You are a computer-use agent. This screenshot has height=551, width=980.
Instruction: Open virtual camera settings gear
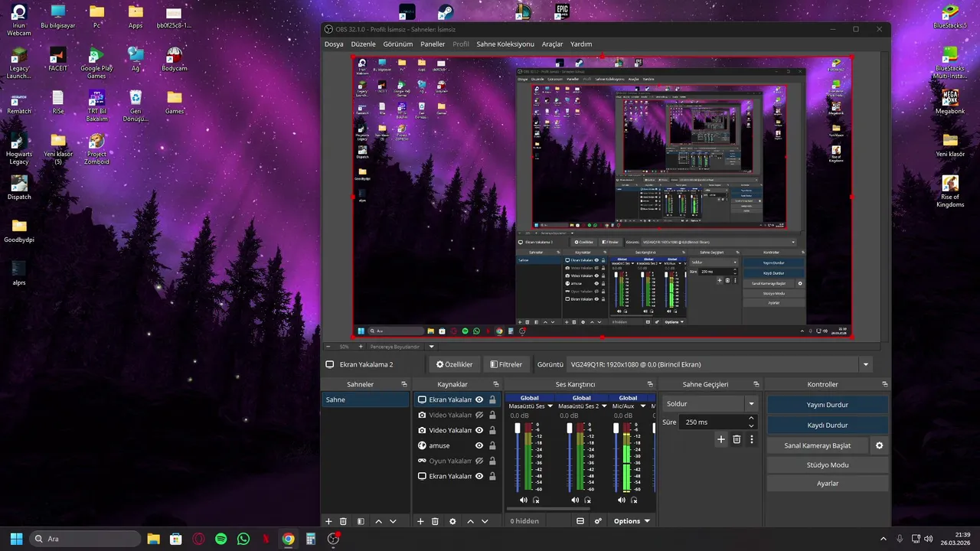(879, 445)
